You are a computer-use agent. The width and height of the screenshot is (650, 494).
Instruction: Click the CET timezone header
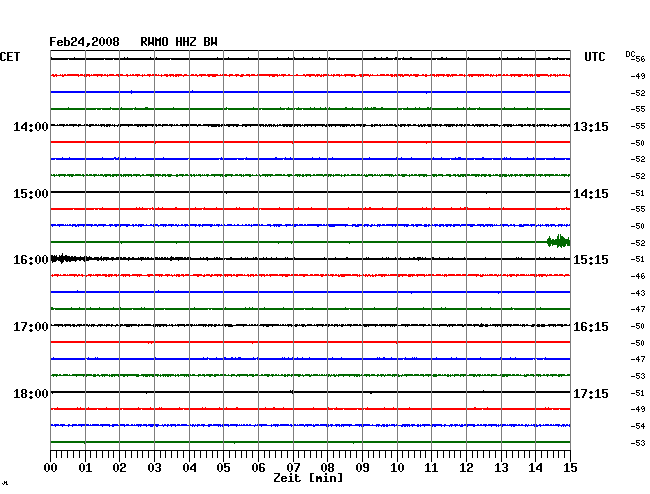coord(10,57)
